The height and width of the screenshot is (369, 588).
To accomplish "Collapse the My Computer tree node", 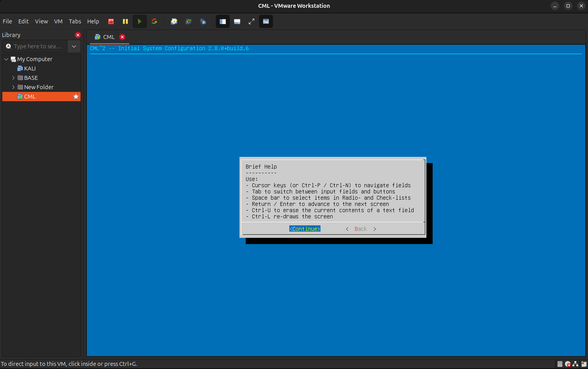I will (x=6, y=59).
